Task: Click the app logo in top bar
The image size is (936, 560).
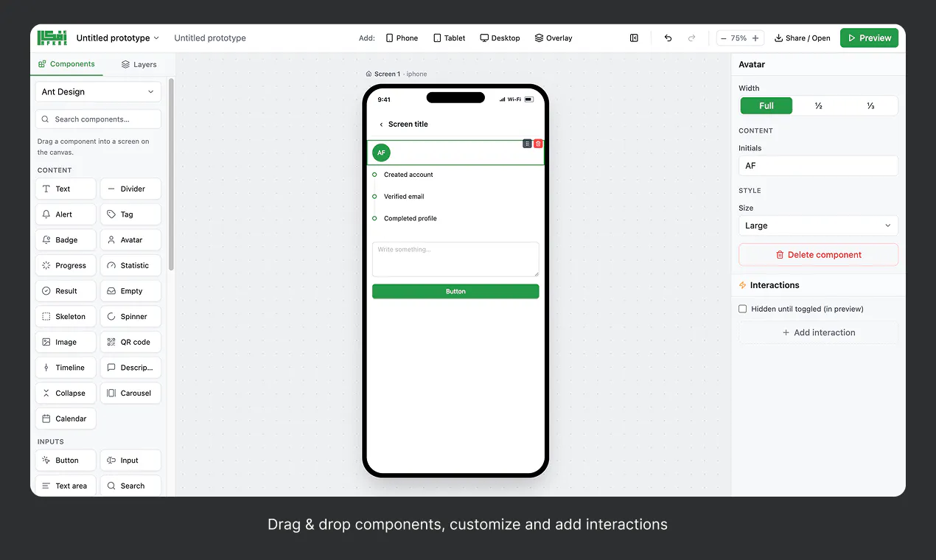Action: [x=52, y=38]
